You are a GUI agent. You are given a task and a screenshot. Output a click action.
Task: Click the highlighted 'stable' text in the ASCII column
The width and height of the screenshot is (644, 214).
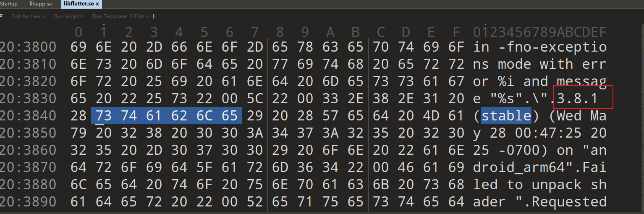pos(506,115)
